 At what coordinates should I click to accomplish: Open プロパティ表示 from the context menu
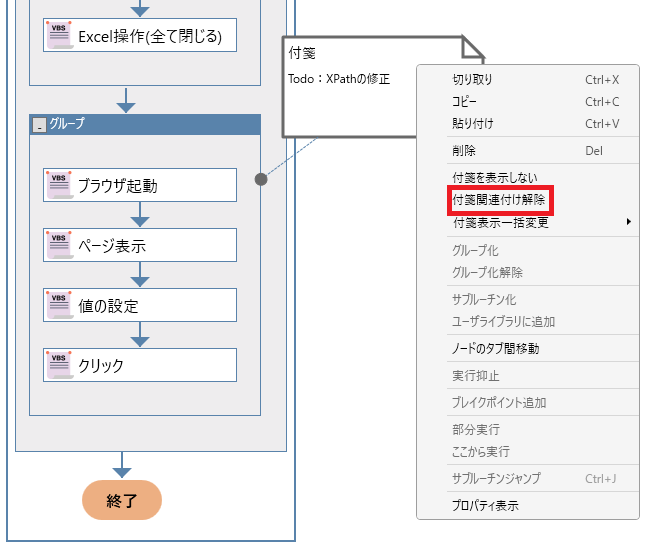(x=485, y=506)
